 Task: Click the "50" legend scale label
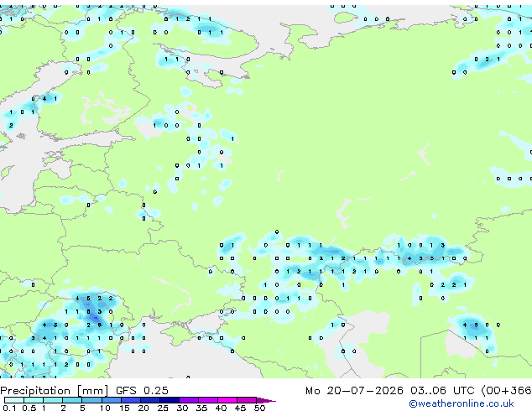click(x=259, y=408)
